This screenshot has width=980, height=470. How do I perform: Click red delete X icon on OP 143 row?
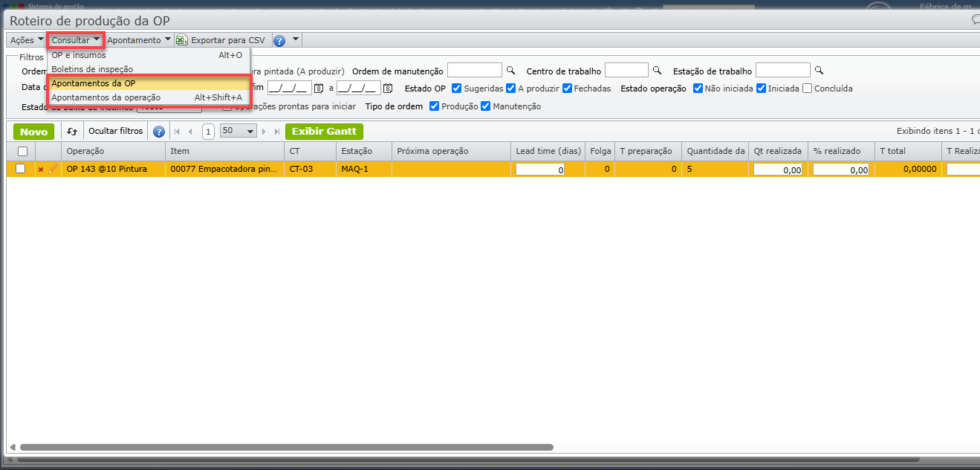pos(41,170)
